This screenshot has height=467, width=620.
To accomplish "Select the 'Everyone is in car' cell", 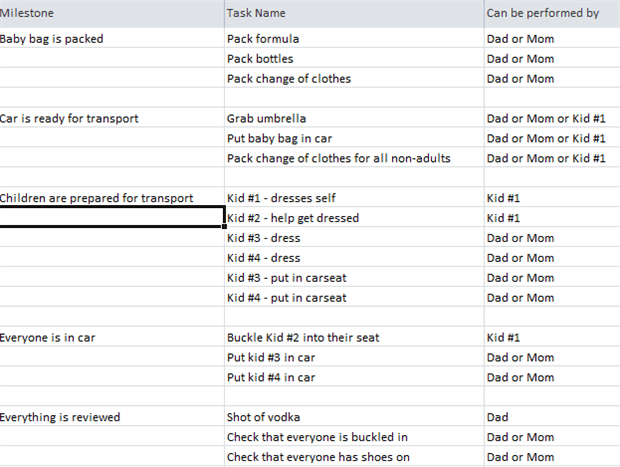I will (x=110, y=338).
